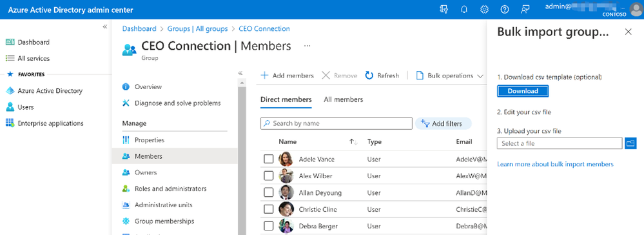Click Christie Cline's profile photo
The image size is (644, 235).
coord(286,209)
